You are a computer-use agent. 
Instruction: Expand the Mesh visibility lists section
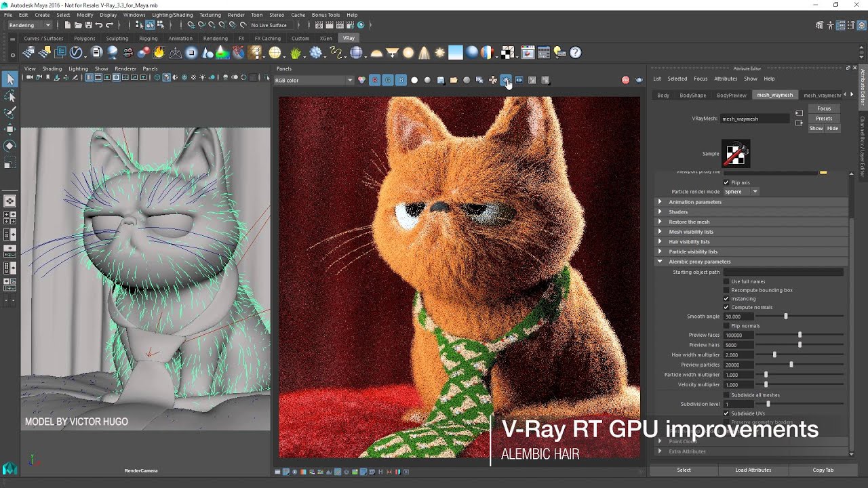point(751,232)
